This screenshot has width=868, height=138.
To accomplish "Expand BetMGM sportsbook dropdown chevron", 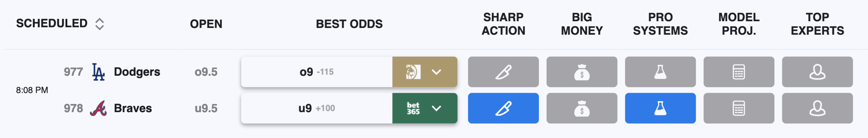I will pos(436,72).
